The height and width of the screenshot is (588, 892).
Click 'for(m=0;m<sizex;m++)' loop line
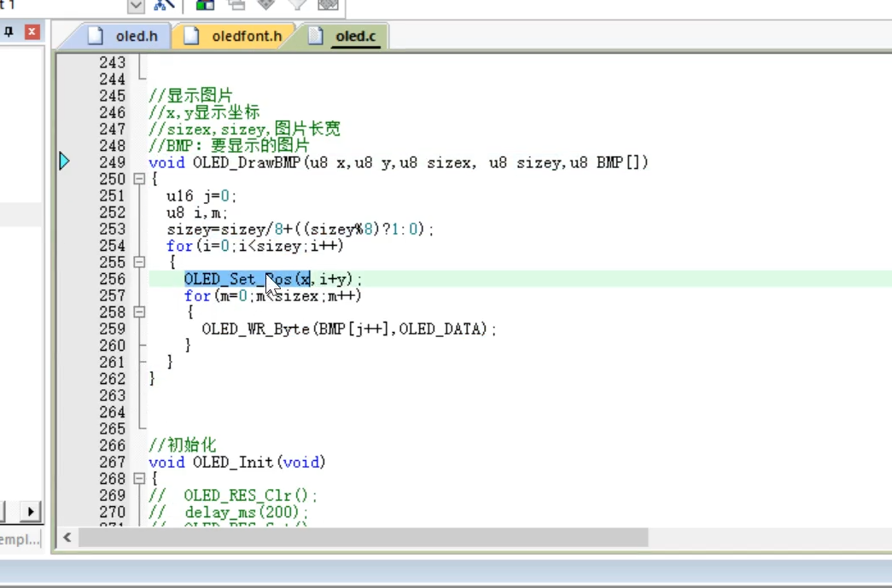tap(272, 295)
